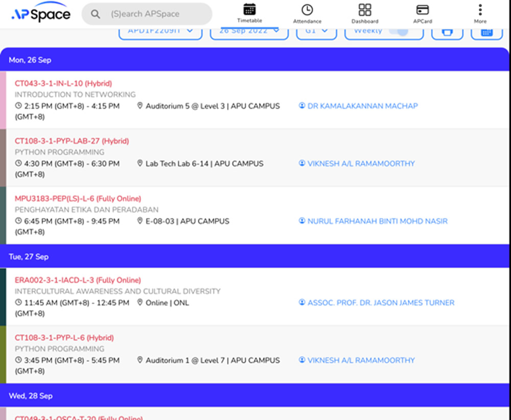
Task: Expand the intake code dropdown
Action: (160, 31)
